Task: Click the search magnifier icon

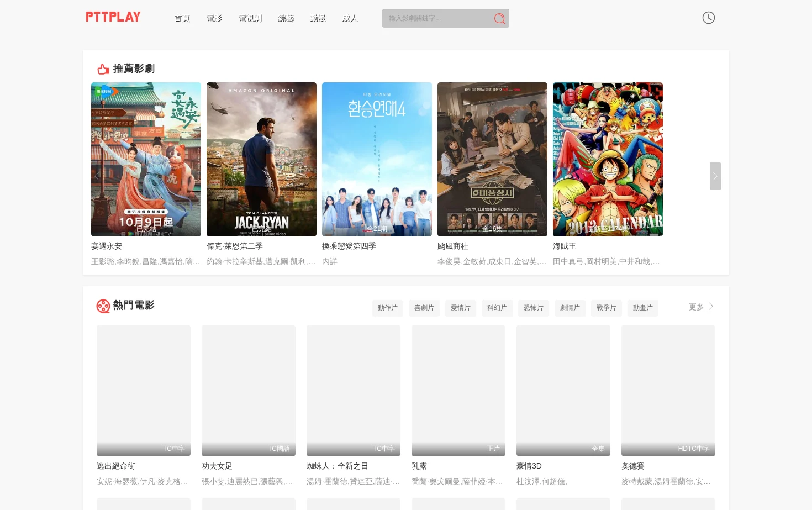Action: tap(499, 19)
